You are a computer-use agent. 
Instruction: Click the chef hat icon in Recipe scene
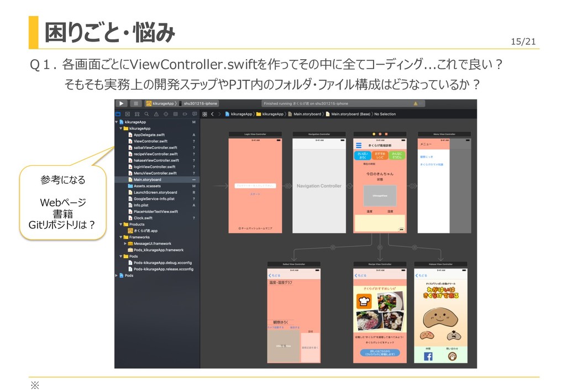coord(364,301)
